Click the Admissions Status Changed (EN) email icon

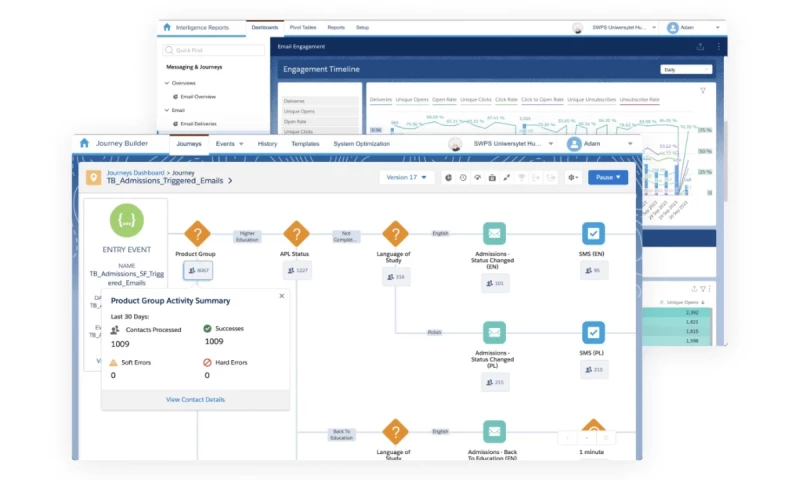point(494,234)
